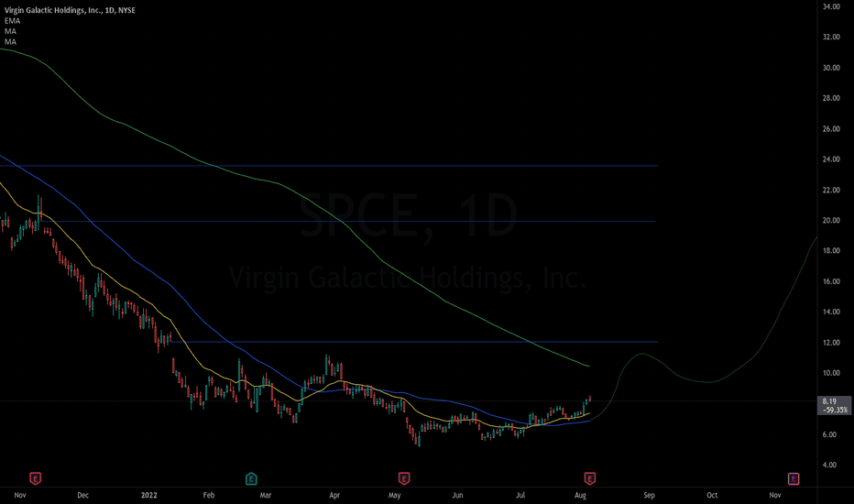Select the horizontal line at the 12.00 level
The width and height of the screenshot is (854, 504).
(x=414, y=342)
